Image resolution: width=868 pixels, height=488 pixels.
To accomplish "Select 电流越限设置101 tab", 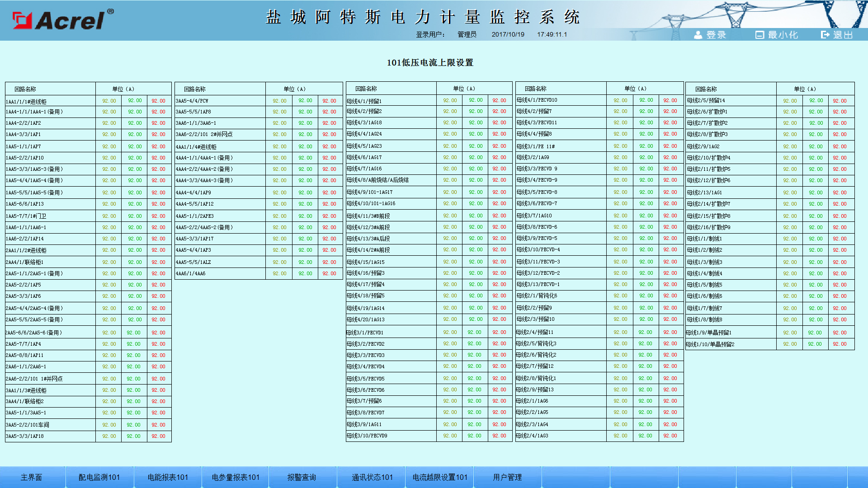I will 440,477.
